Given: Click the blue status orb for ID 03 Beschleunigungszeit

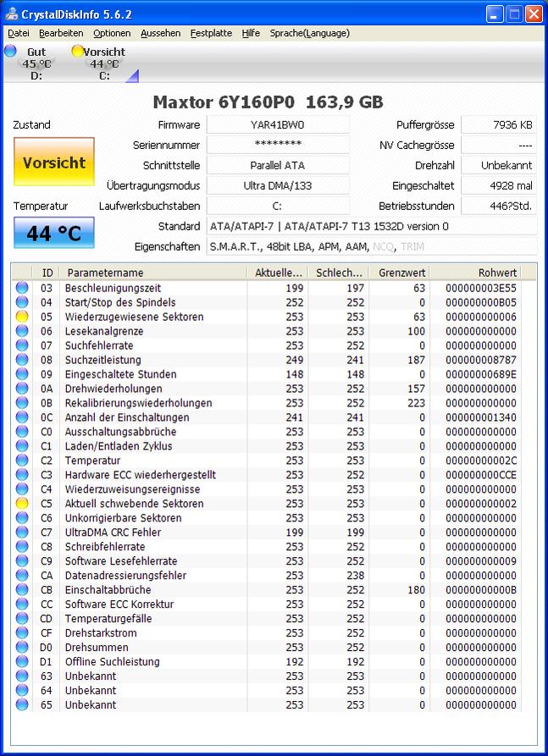Looking at the screenshot, I should 22,289.
